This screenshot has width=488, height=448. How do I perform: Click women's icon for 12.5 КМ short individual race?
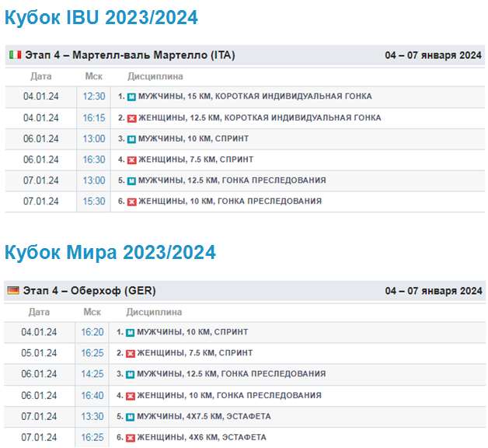tap(131, 118)
